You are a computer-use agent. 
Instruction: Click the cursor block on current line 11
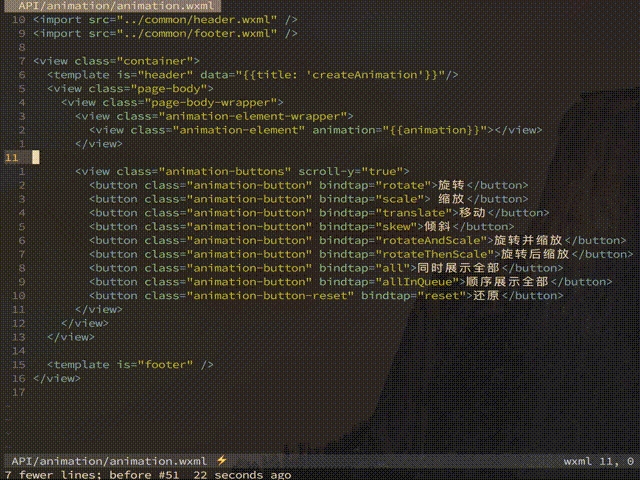(36, 158)
